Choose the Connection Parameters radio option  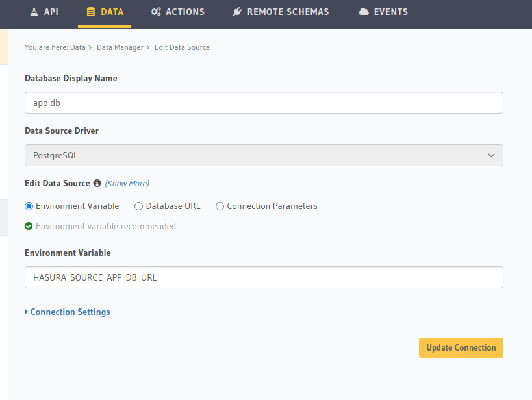[220, 206]
